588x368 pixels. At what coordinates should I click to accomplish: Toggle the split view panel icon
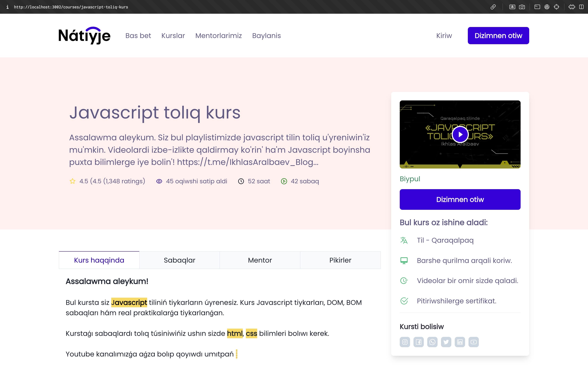pyautogui.click(x=581, y=7)
